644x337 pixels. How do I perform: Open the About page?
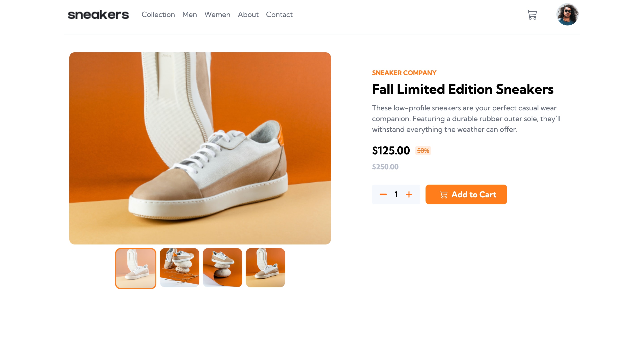click(x=248, y=15)
